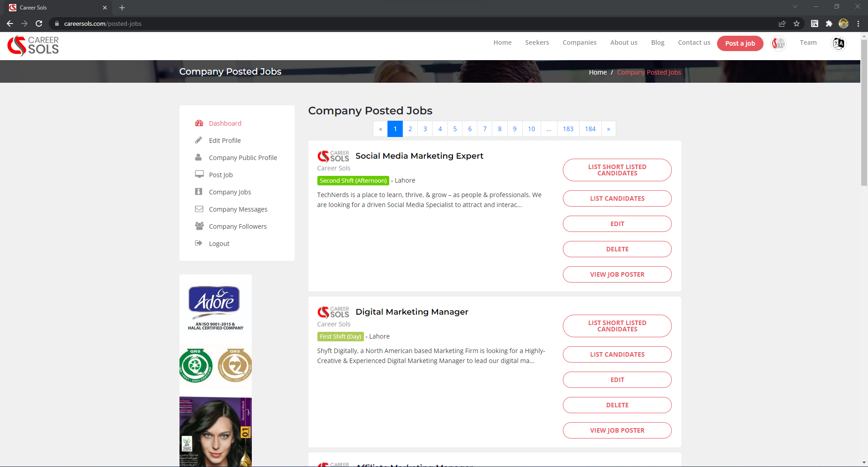Image resolution: width=868 pixels, height=467 pixels.
Task: Go to previous page using « arrow
Action: coord(380,129)
